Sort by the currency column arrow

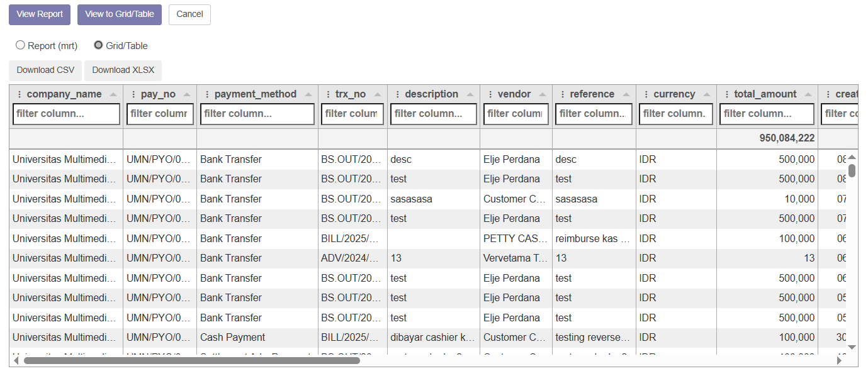(x=706, y=94)
